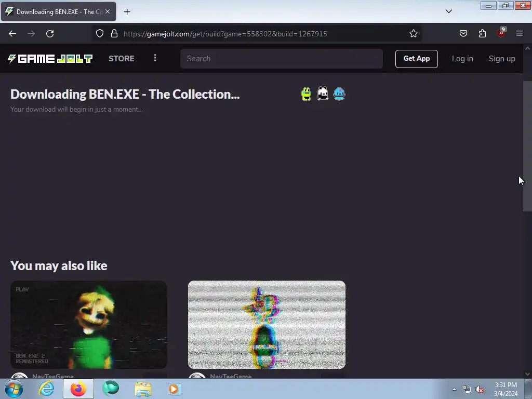This screenshot has width=532, height=399.
Task: Click the page scrollbar thumb
Action: (x=527, y=146)
